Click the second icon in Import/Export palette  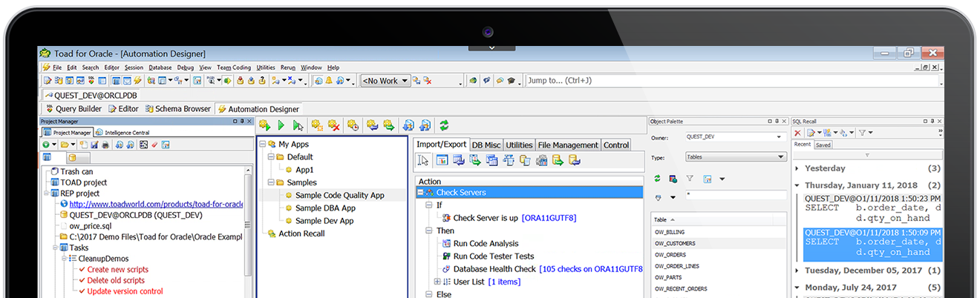click(442, 160)
